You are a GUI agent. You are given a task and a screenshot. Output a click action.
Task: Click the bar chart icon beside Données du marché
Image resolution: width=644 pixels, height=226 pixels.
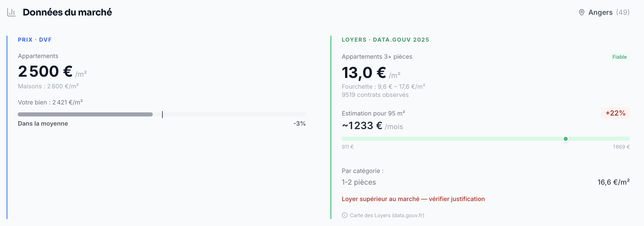tap(11, 12)
